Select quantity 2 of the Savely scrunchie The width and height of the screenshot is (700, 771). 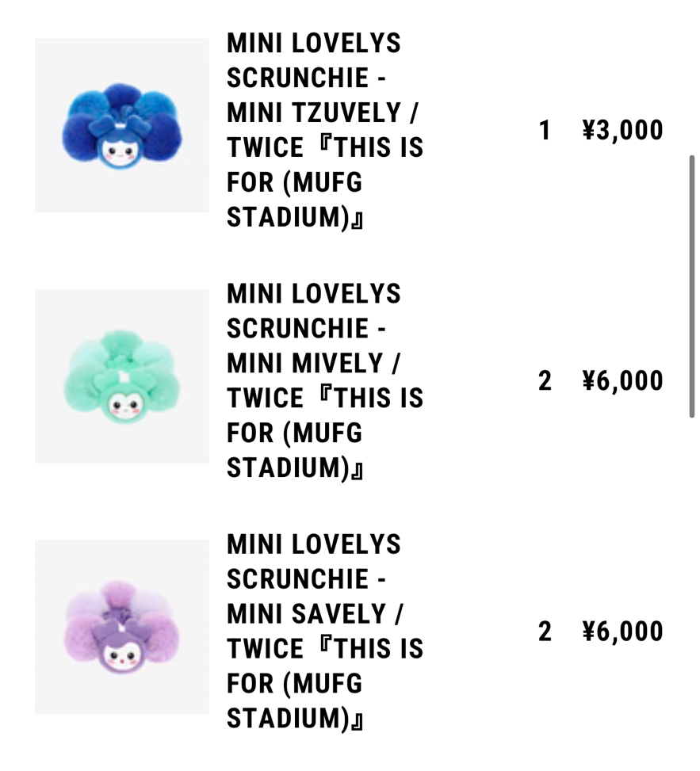tap(545, 632)
